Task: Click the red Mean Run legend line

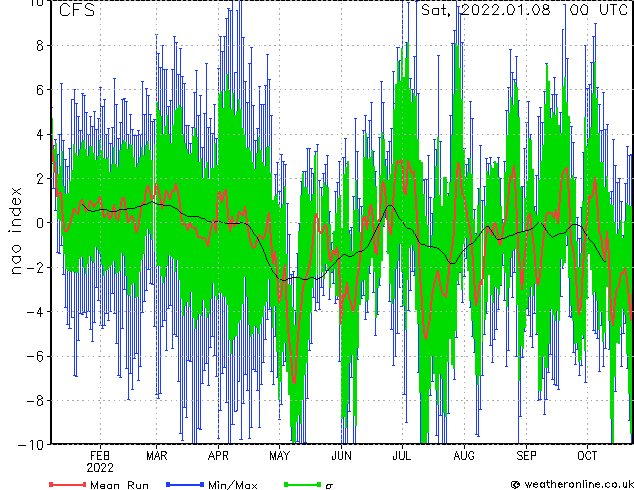Action: pyautogui.click(x=68, y=484)
